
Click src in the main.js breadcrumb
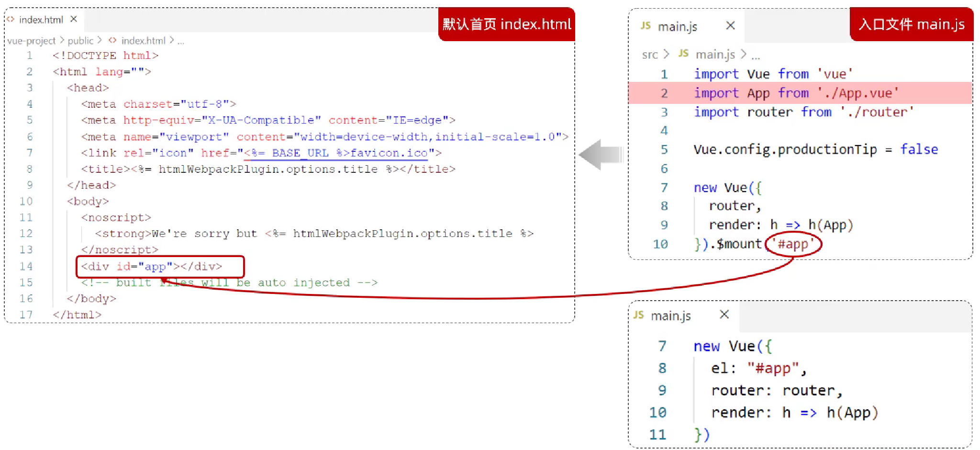point(650,55)
